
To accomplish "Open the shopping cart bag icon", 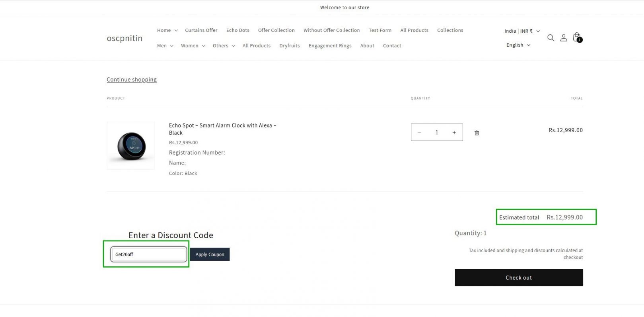I will (577, 37).
